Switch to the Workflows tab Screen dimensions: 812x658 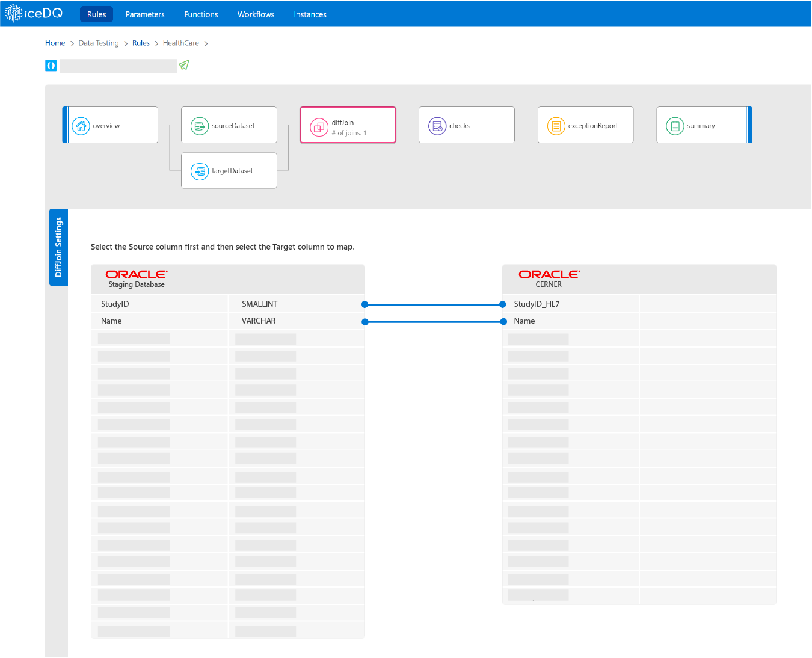pyautogui.click(x=256, y=14)
